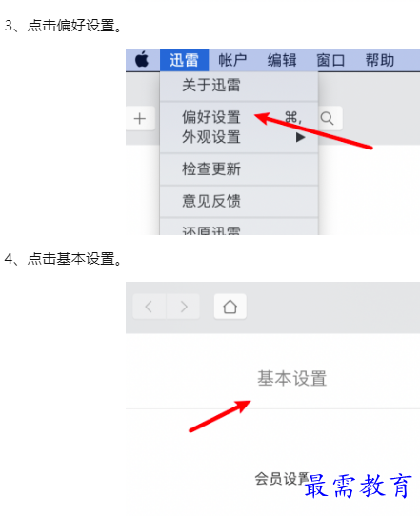Open the Apple menu icon

(x=142, y=60)
